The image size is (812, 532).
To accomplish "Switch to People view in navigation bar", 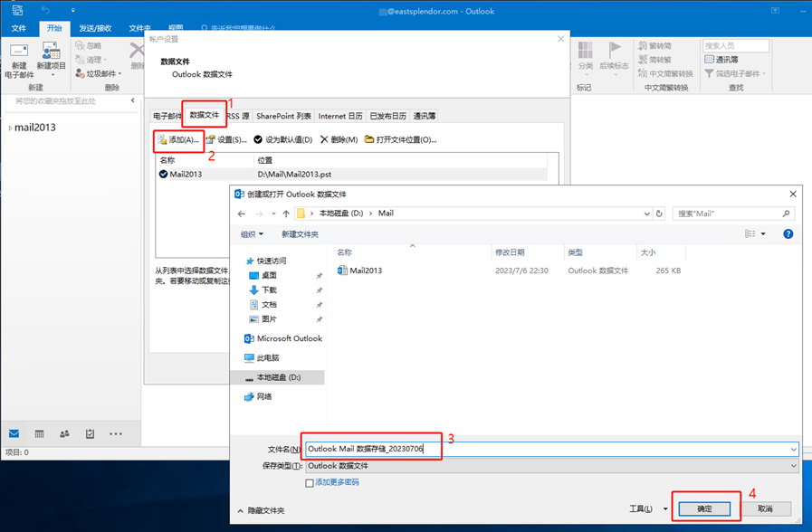I will tap(64, 434).
